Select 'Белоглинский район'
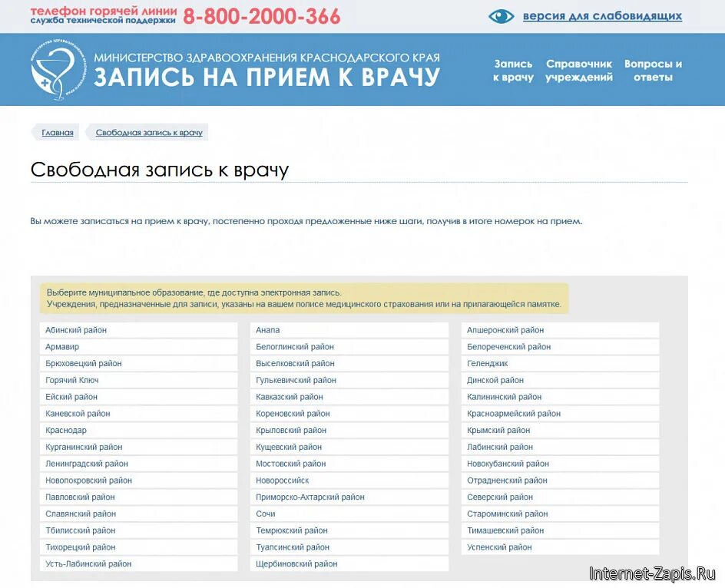Viewport: 725px width, 588px height. click(349, 347)
